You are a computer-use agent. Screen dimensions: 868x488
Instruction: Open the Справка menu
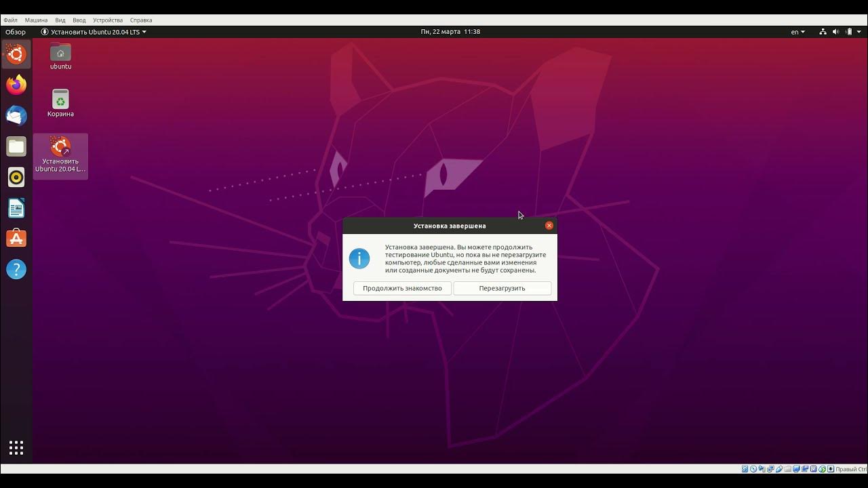point(141,20)
